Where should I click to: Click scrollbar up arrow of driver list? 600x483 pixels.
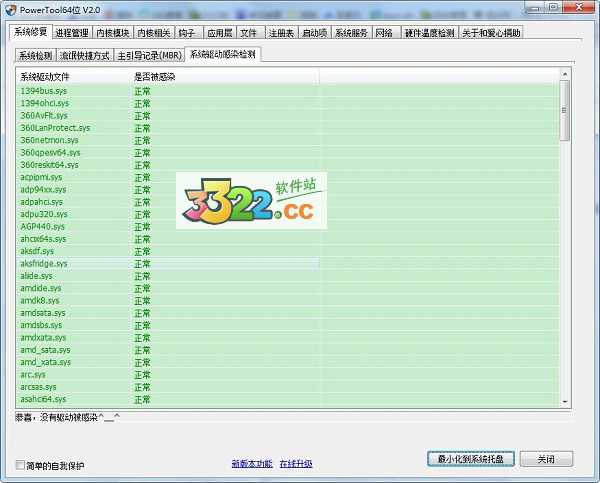pos(565,74)
